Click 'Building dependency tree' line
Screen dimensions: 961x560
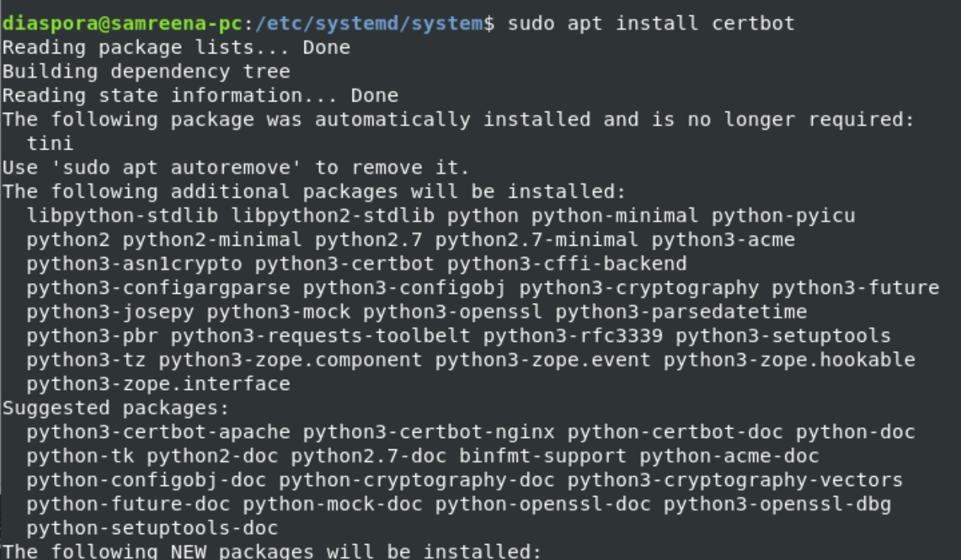(x=146, y=72)
